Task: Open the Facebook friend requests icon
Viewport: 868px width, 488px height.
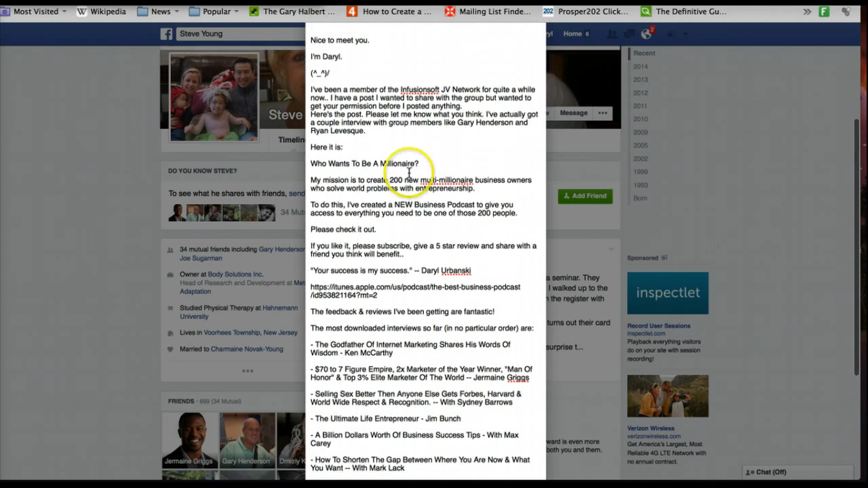Action: coord(612,34)
